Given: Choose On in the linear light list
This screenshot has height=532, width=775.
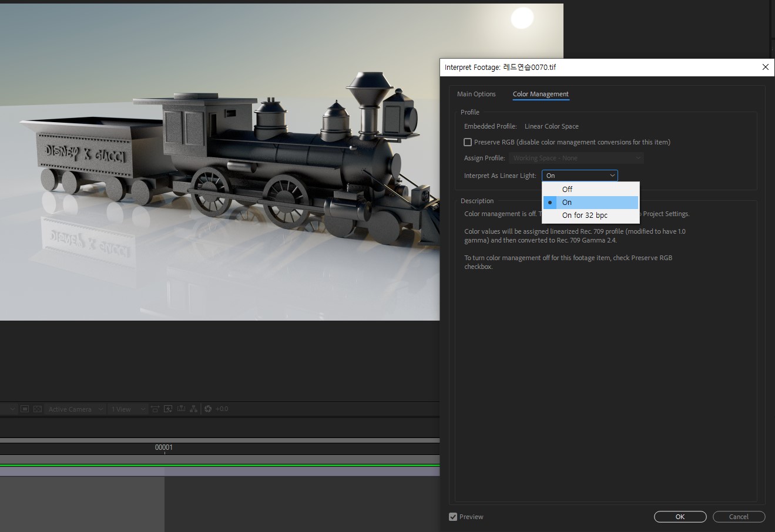Looking at the screenshot, I should pyautogui.click(x=591, y=202).
